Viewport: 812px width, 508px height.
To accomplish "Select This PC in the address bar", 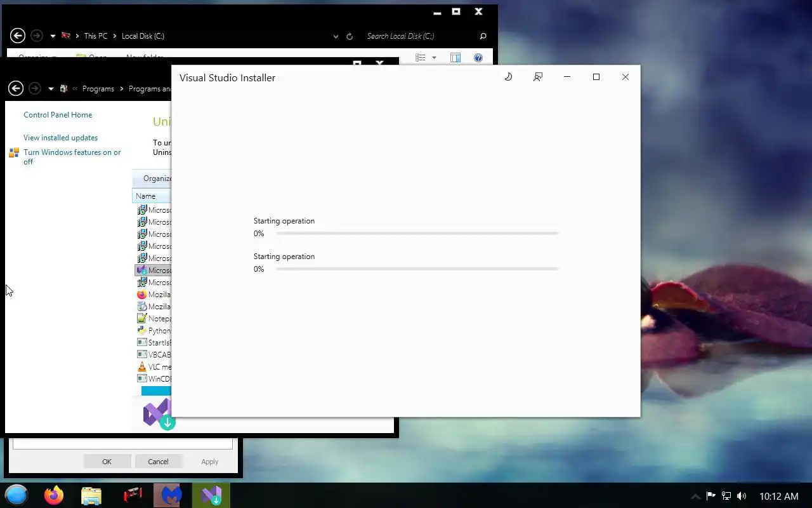I will click(x=96, y=36).
